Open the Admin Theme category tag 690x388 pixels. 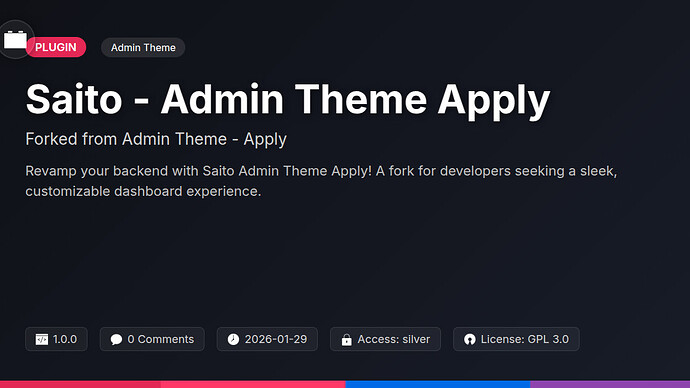[143, 48]
